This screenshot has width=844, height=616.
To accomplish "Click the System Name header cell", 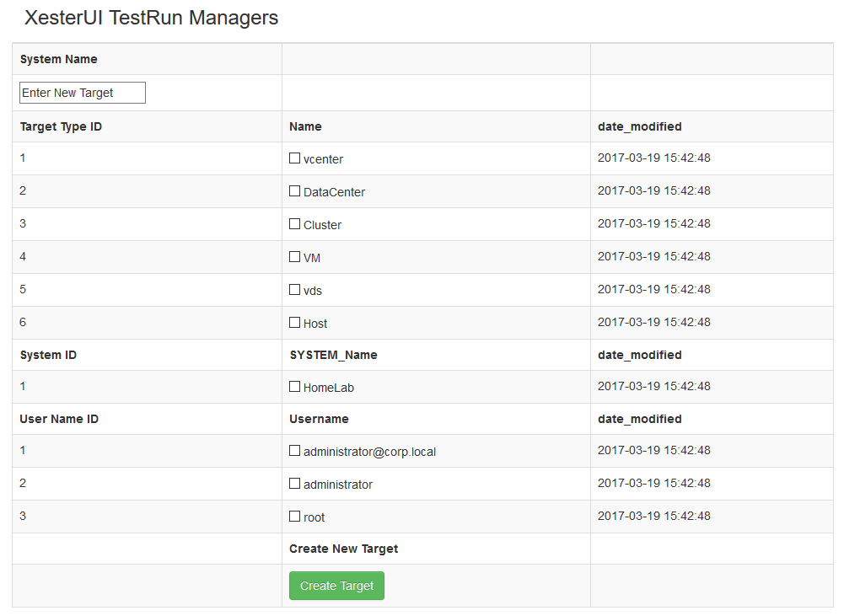I will coord(59,59).
